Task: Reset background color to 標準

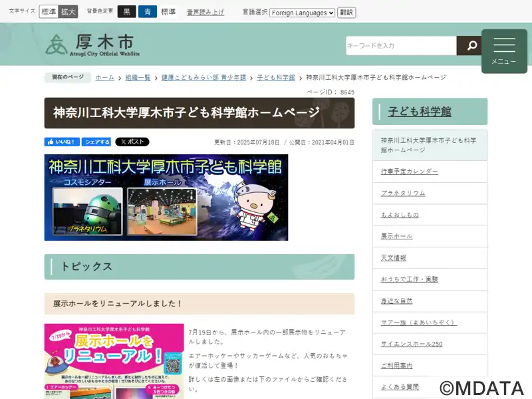Action: pos(168,12)
